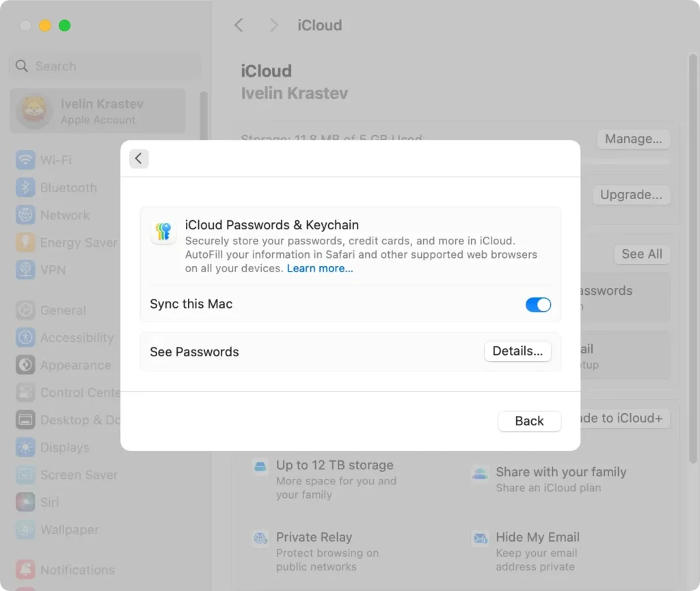Open General settings in the sidebar
Screen dimensions: 700x591
click(25, 310)
